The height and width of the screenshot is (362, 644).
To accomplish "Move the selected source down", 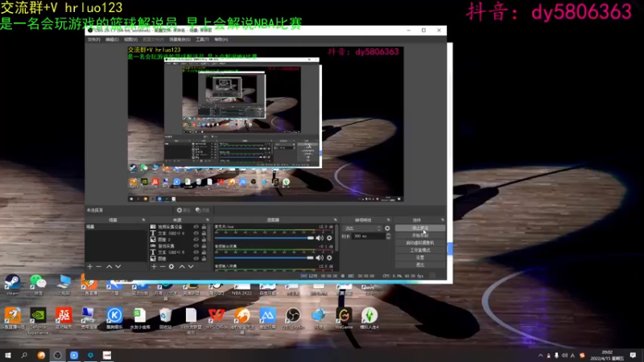I will (x=191, y=266).
